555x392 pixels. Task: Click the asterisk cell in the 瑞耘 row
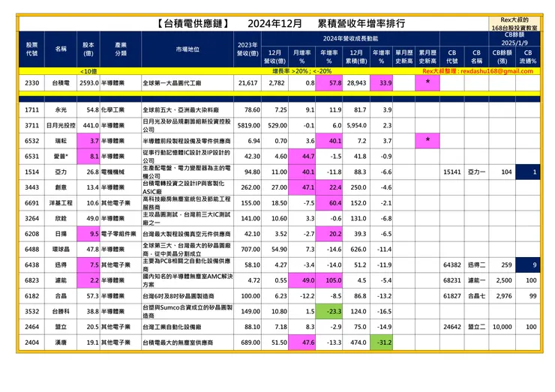click(x=427, y=141)
